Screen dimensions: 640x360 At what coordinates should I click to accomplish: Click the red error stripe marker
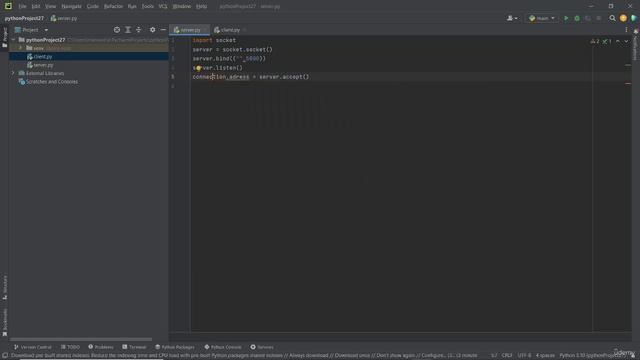pyautogui.click(x=628, y=83)
